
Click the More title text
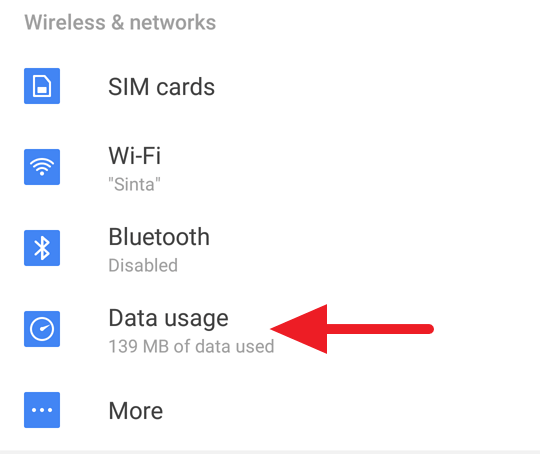click(136, 411)
